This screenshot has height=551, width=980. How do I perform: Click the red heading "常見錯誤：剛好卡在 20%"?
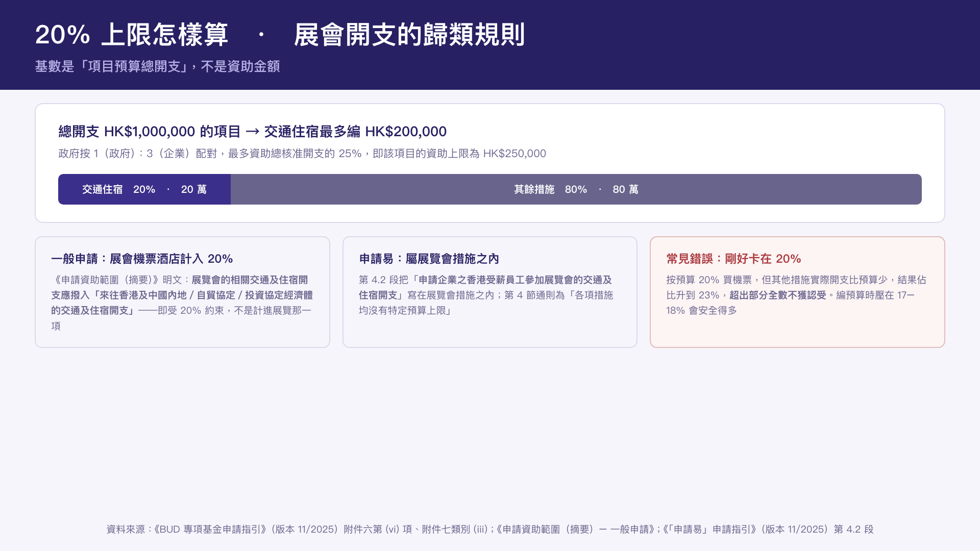733,259
